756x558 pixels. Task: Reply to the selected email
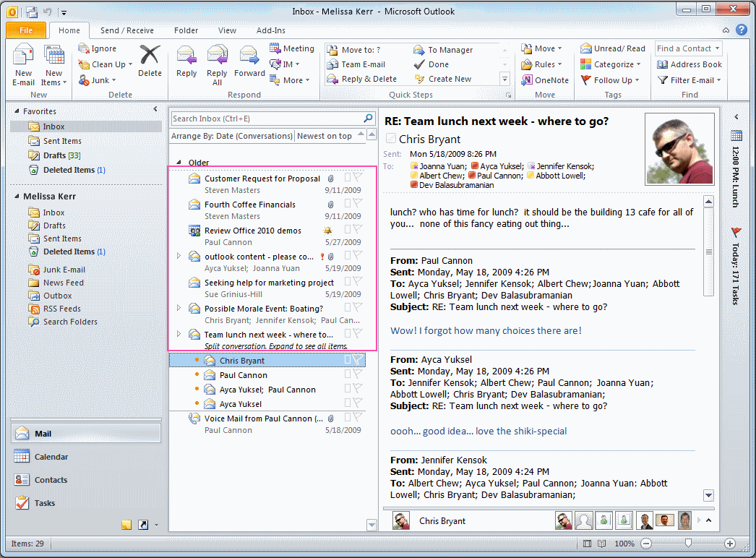pyautogui.click(x=186, y=60)
